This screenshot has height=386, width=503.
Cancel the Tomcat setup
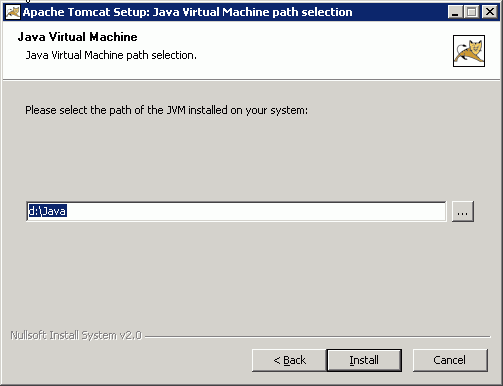click(450, 360)
